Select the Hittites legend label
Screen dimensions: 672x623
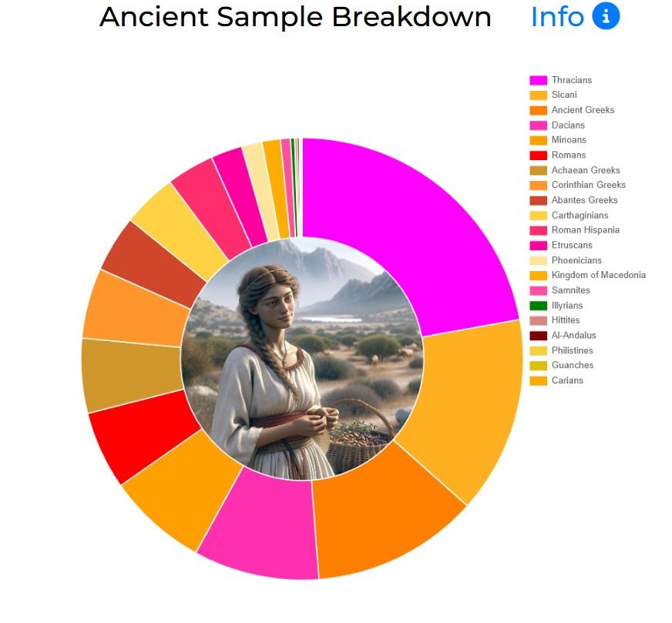[x=566, y=320]
